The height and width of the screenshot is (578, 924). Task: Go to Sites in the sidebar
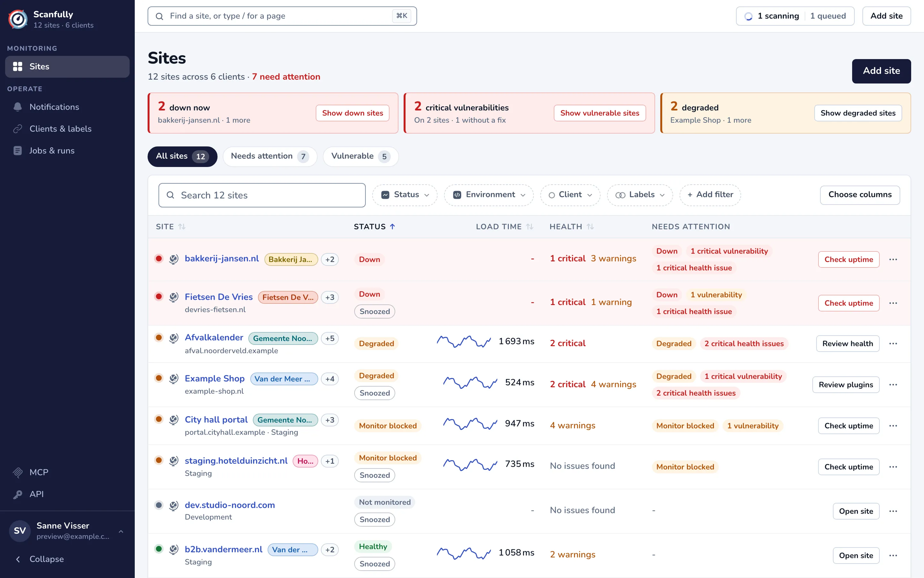click(x=67, y=66)
